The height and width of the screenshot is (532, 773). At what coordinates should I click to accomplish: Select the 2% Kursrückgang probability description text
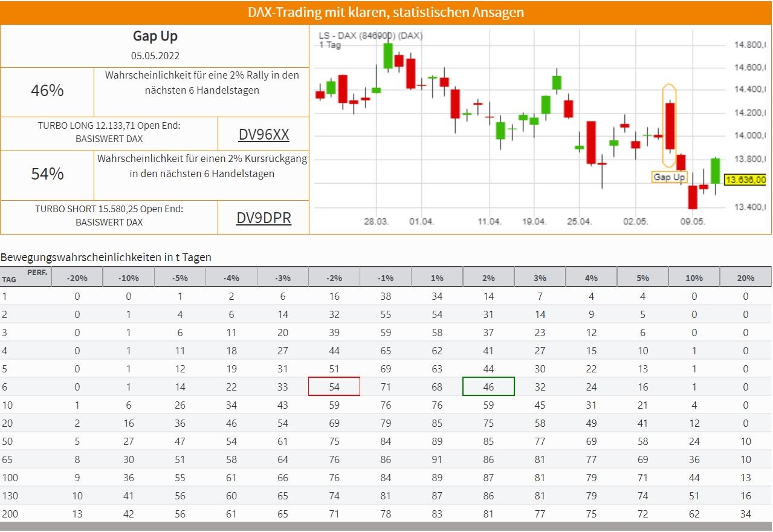(x=202, y=166)
